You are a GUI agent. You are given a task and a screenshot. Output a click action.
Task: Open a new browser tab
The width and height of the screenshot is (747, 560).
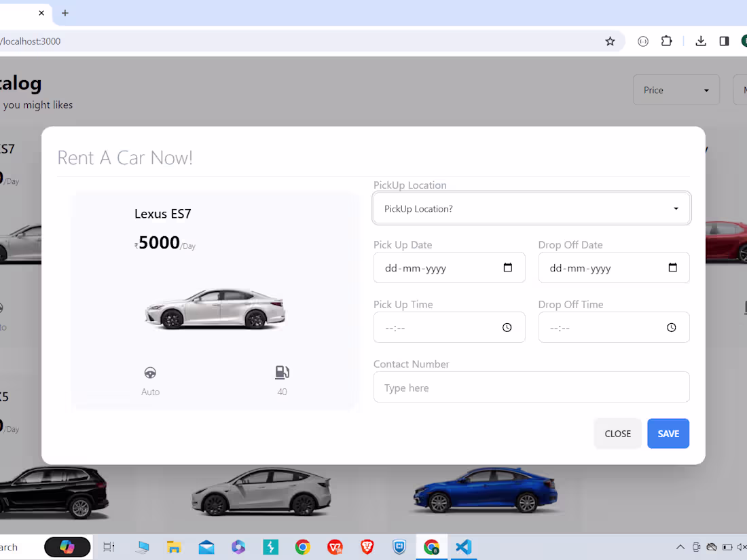pyautogui.click(x=65, y=13)
